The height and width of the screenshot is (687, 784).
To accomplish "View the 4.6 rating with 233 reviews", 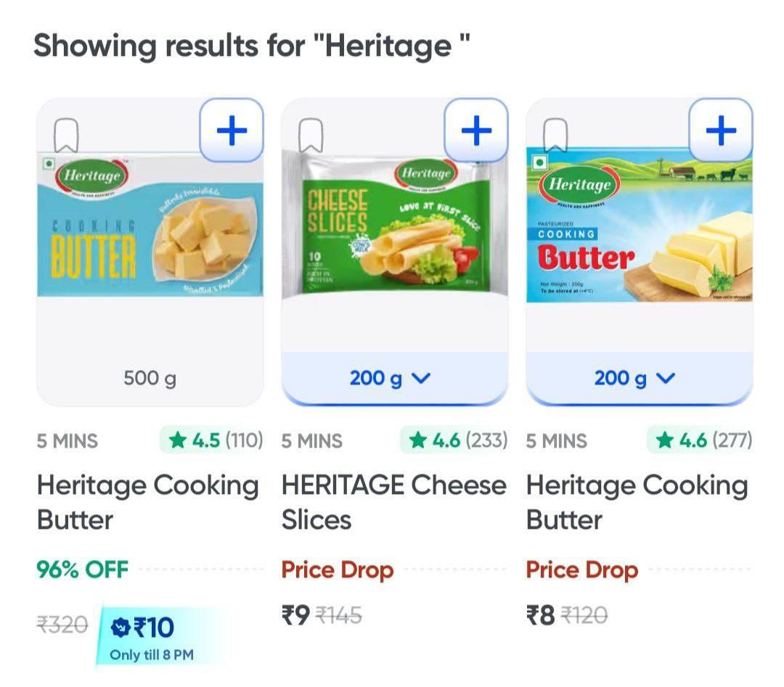I will pos(455,440).
